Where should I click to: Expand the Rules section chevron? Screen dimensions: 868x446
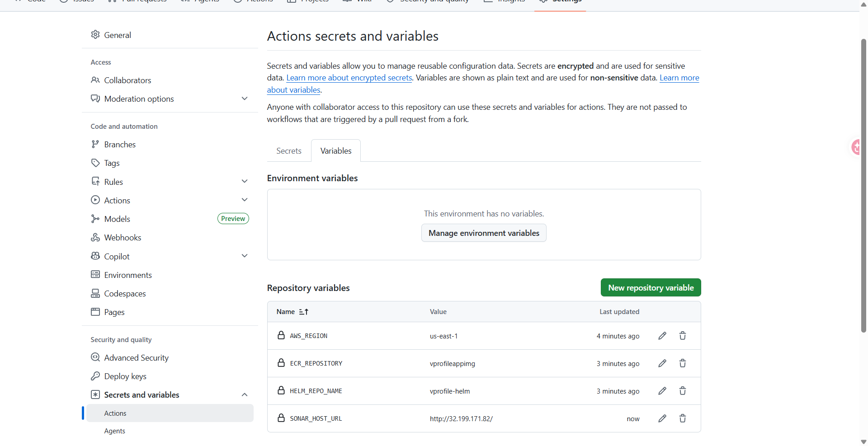coord(245,182)
